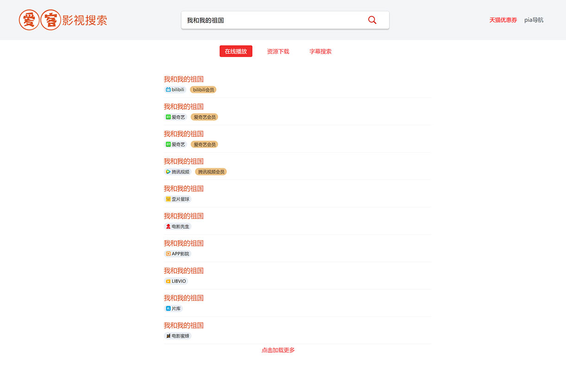The height and width of the screenshot is (392, 566).
Task: Open the 片库 source icon
Action: tap(169, 308)
